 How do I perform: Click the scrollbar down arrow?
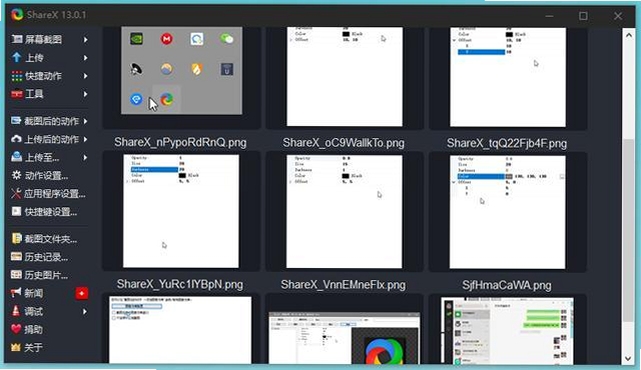pyautogui.click(x=628, y=359)
